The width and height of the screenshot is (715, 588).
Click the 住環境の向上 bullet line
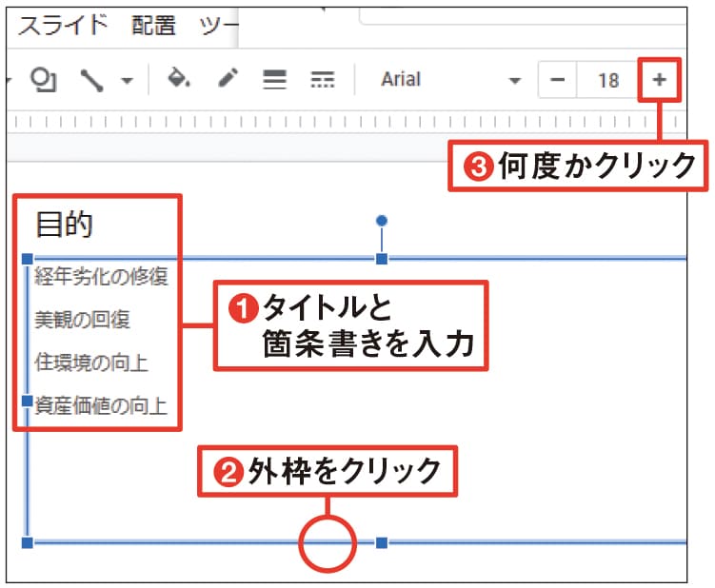(x=91, y=363)
